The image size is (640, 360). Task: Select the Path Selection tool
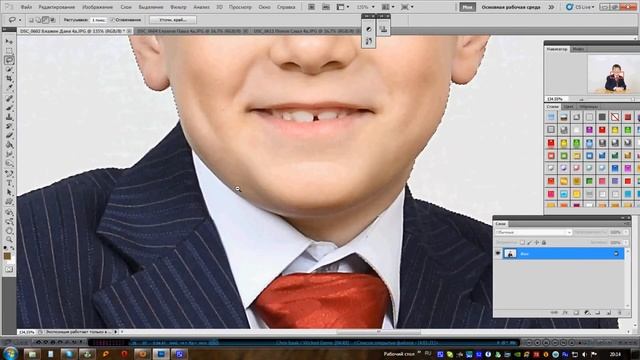point(9,193)
